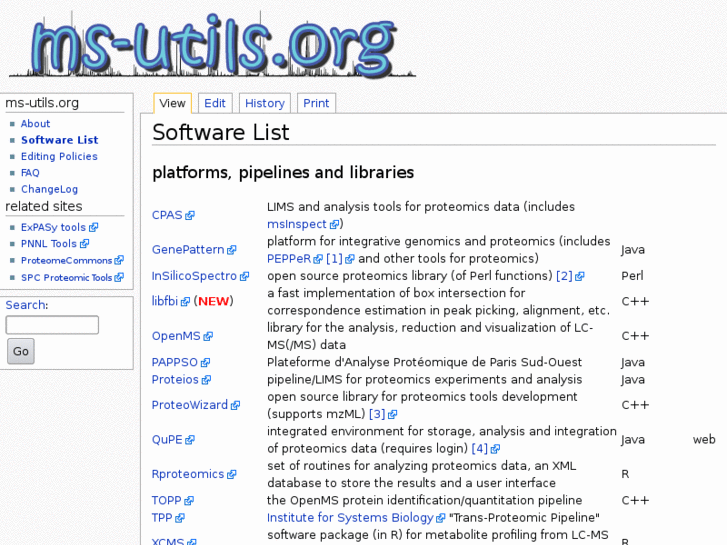Click the external-link icon beside OpenMS
The height and width of the screenshot is (545, 727).
[x=208, y=336]
